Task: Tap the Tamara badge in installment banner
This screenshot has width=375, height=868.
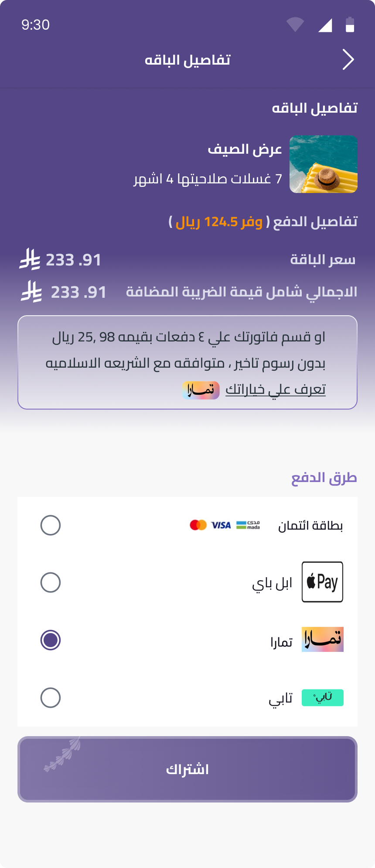Action: (x=201, y=390)
